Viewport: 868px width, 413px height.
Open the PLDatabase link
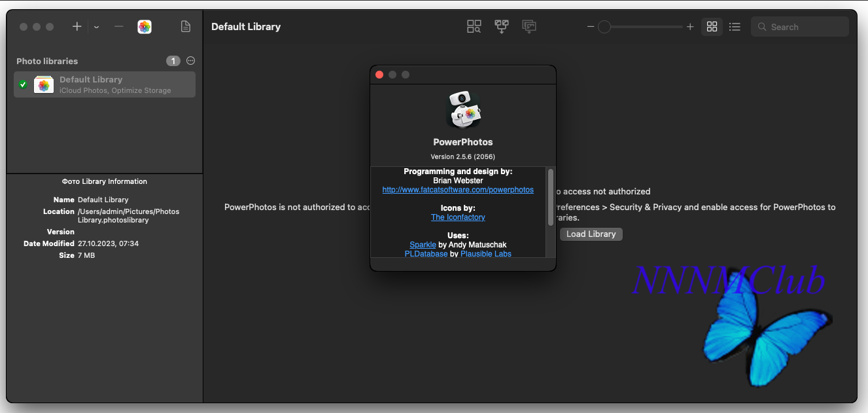click(x=426, y=254)
